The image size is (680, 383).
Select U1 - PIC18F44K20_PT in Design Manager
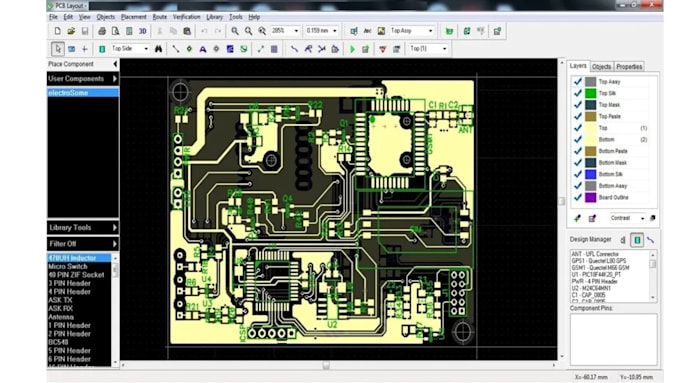[x=596, y=275]
